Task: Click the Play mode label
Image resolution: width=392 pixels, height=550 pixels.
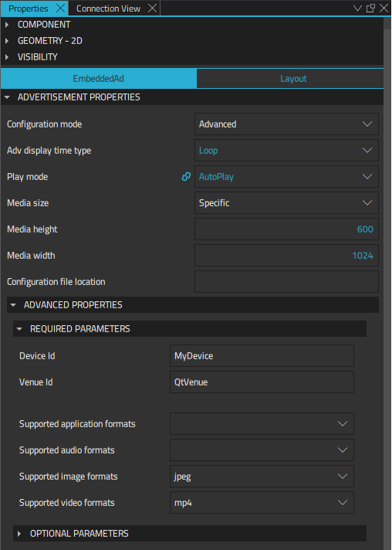Action: [x=27, y=177]
